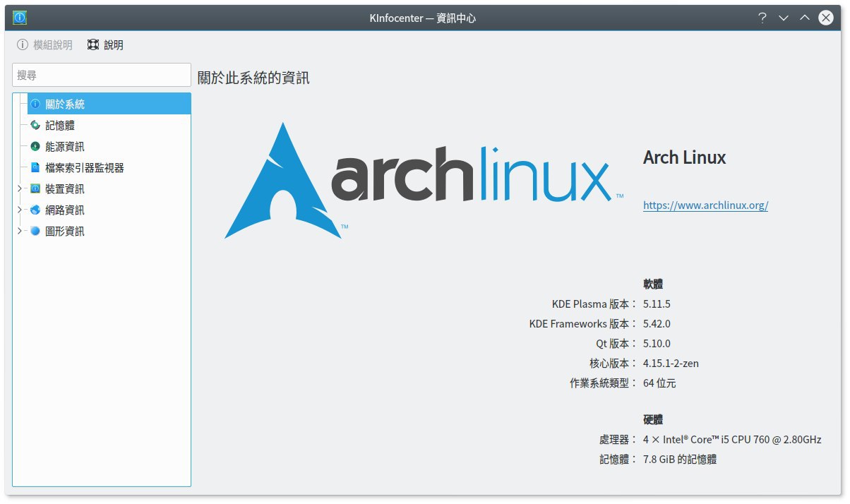The width and height of the screenshot is (850, 504).
Task: Click the Qt version value 5.10.0
Action: click(x=657, y=344)
